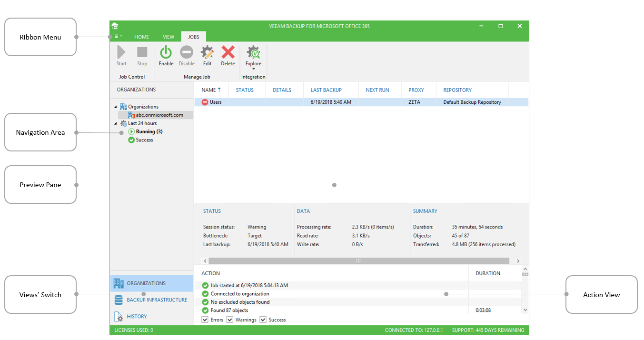
Task: Click the green Enable power icon
Action: [x=166, y=52]
